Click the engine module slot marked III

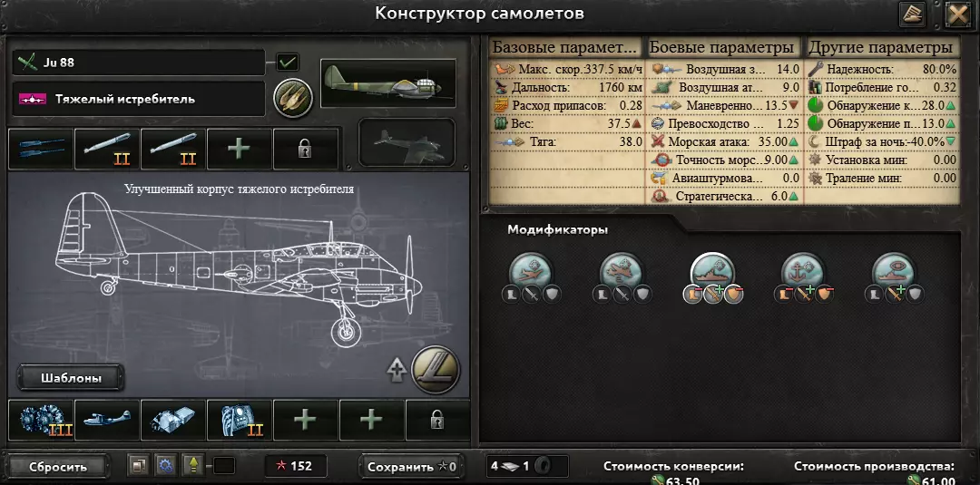click(41, 420)
